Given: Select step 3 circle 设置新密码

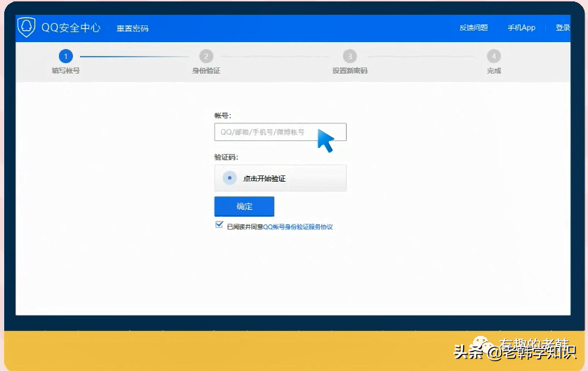Looking at the screenshot, I should pos(349,56).
